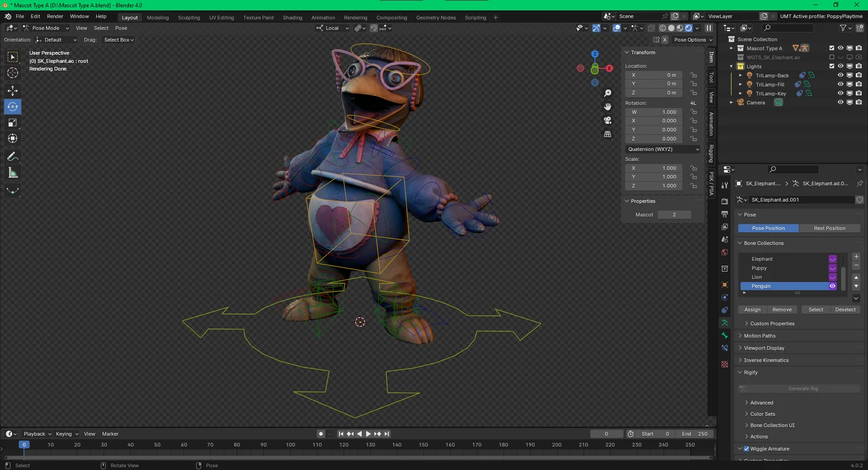This screenshot has width=868, height=470.
Task: Select the Move tool
Action: click(x=12, y=91)
